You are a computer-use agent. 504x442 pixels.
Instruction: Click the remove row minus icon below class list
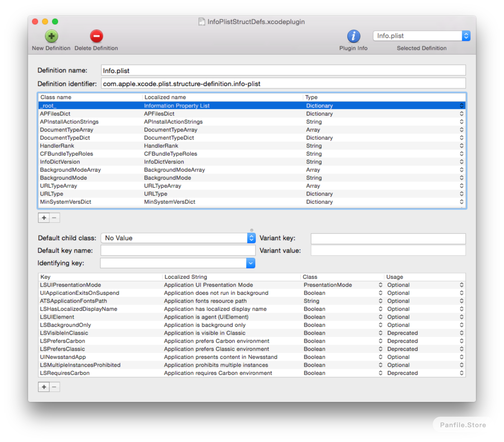[55, 218]
